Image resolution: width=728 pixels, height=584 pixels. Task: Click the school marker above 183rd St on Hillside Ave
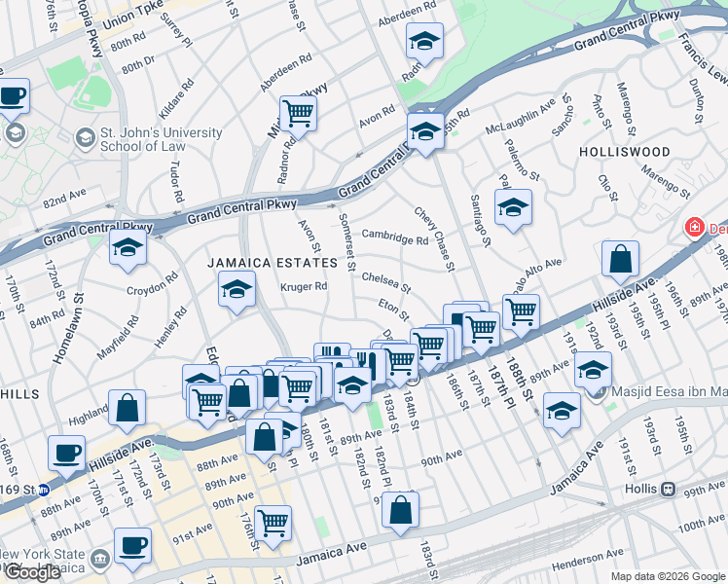click(x=352, y=388)
